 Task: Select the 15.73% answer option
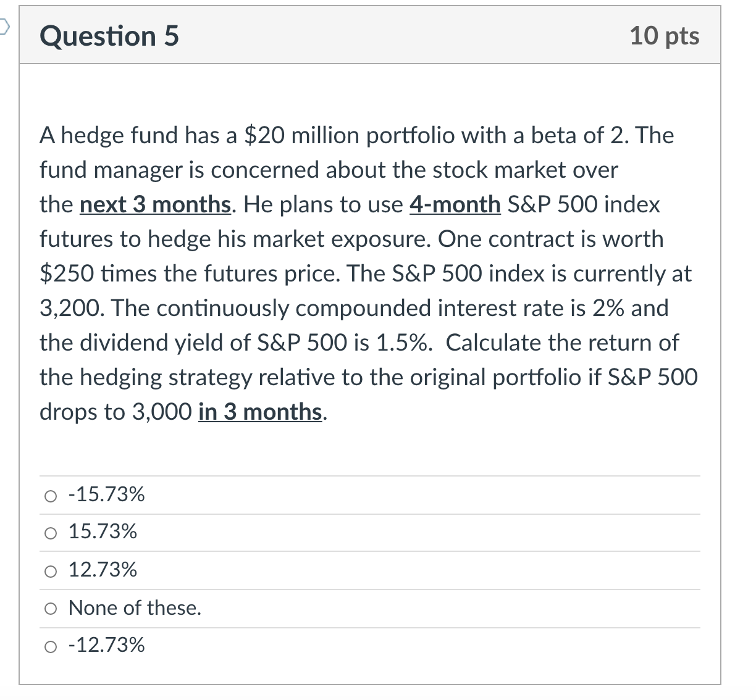point(102,531)
